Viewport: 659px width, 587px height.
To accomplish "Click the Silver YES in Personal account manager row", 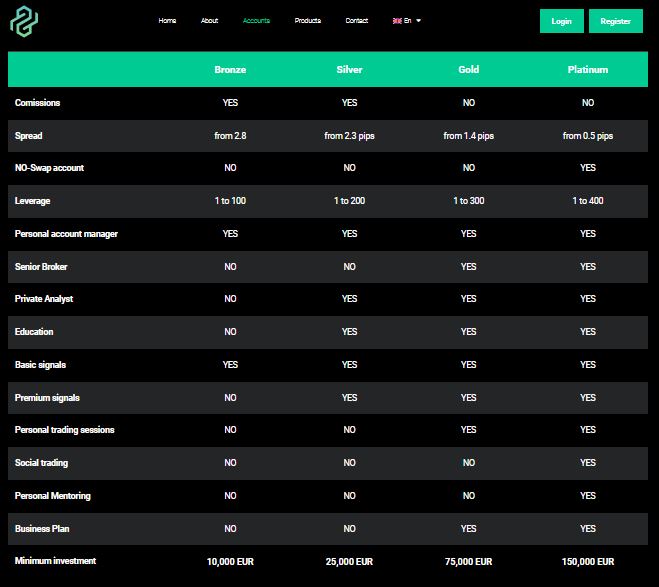I will [x=349, y=234].
